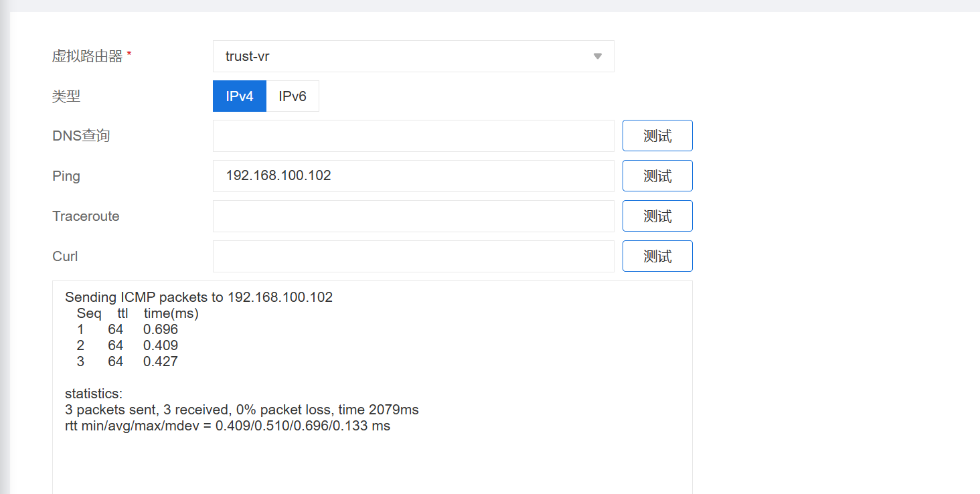Select the IPv4 type option
Viewport: 980px width, 494px height.
point(240,96)
